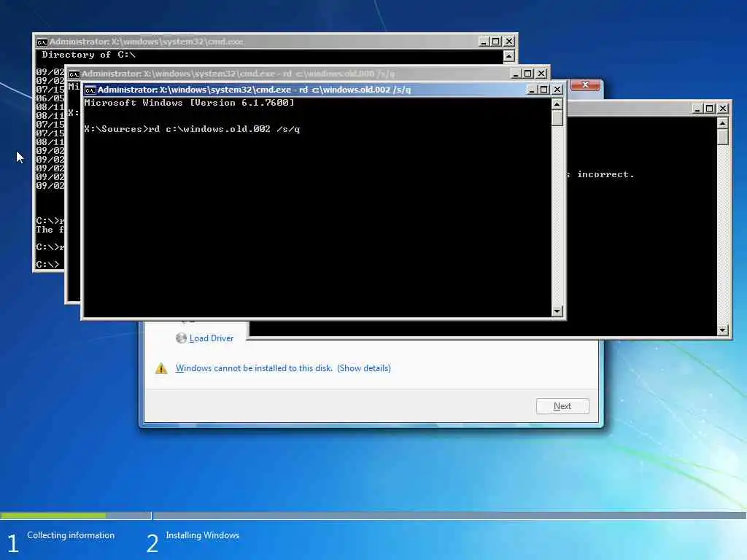Viewport: 747px width, 560px height.
Task: Minimize the windows.old.002 cmd window
Action: pos(532,90)
